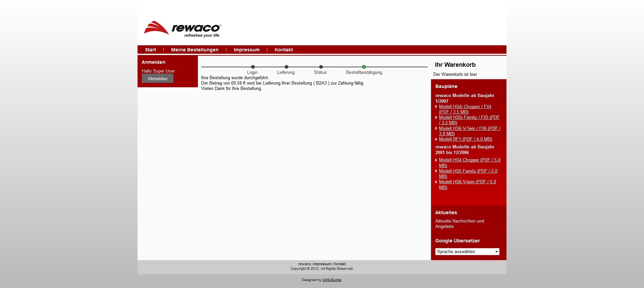
Task: Click arrow bullet beside Modell HS6 V-Twin / FX6
Action: [436, 128]
